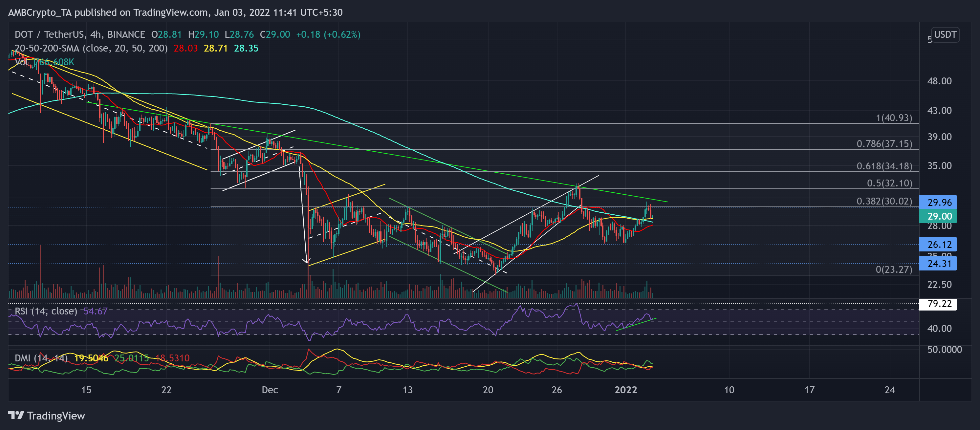Viewport: 980px width, 430px height.
Task: Click the 29.96 price label on the scale
Action: (939, 202)
